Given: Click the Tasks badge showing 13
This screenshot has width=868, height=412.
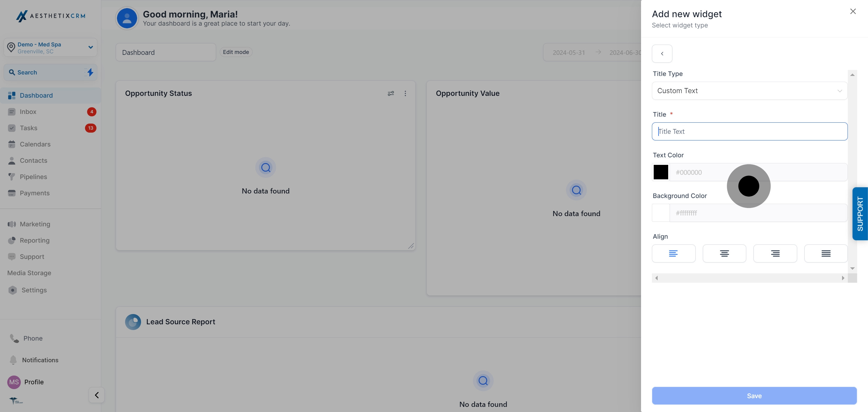Looking at the screenshot, I should pos(91,128).
